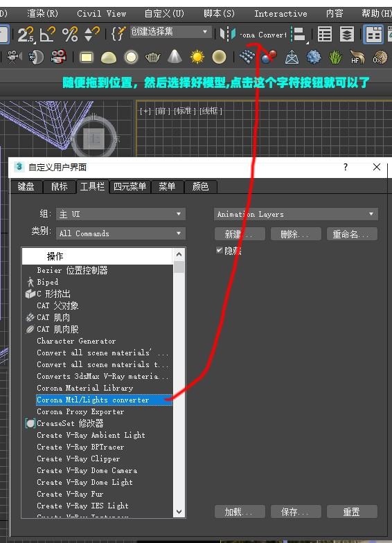This screenshot has width=392, height=543.
Task: Click the Corona Convert toolbar button
Action: pyautogui.click(x=263, y=35)
